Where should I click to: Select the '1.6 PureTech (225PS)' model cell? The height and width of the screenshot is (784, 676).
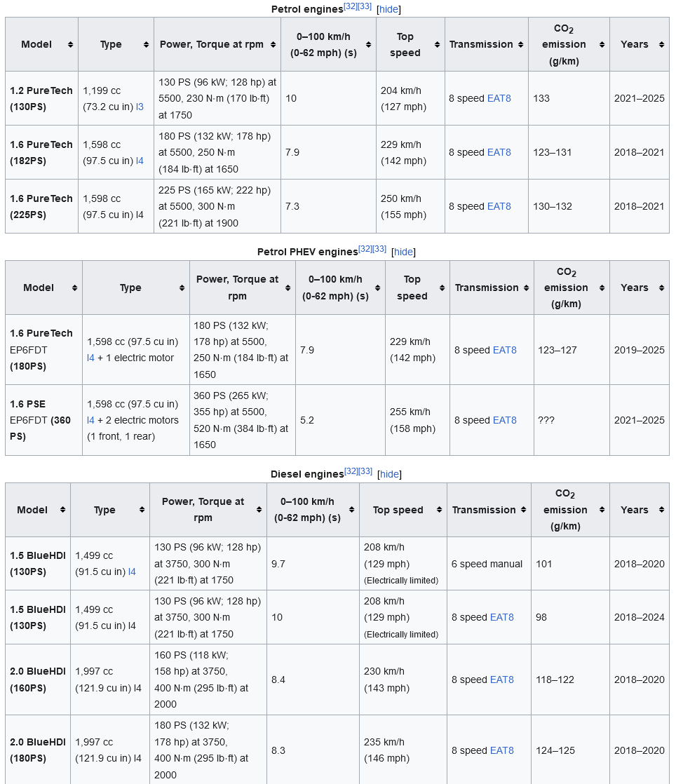[42, 206]
